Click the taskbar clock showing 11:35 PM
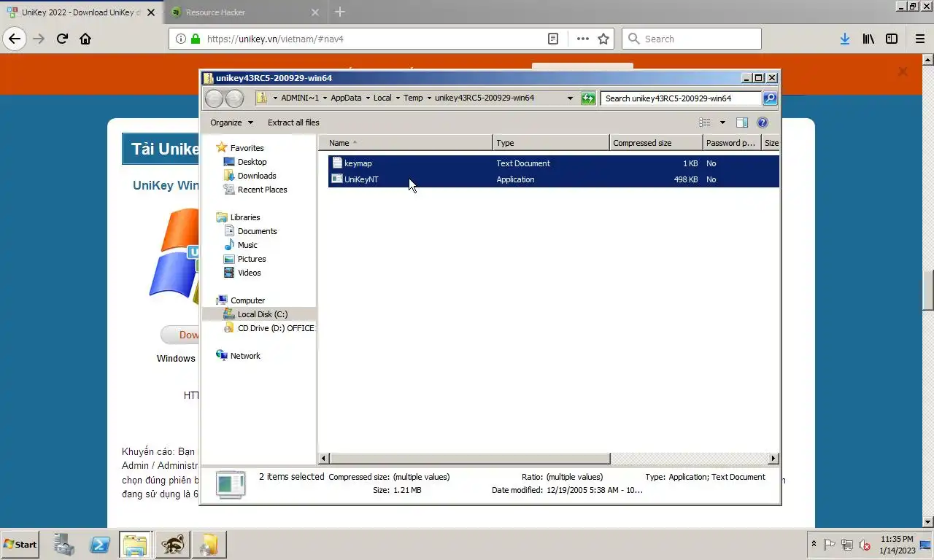Image resolution: width=934 pixels, height=560 pixels. pyautogui.click(x=897, y=544)
